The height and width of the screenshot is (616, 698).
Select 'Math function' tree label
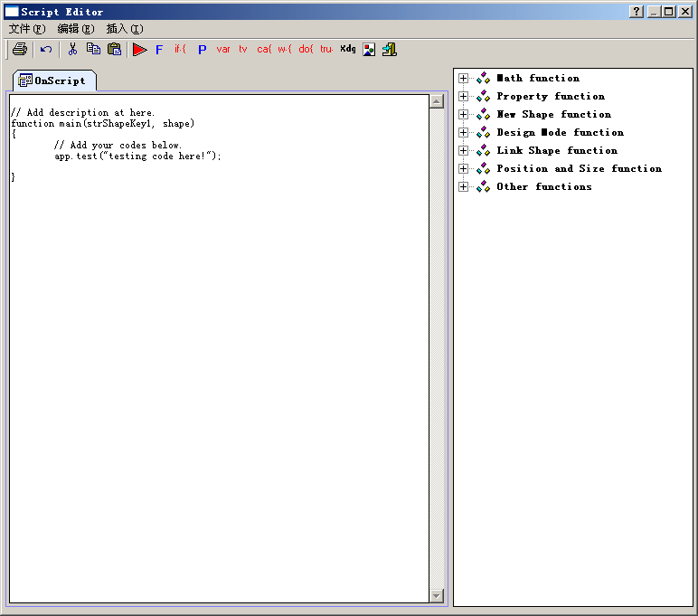click(538, 79)
